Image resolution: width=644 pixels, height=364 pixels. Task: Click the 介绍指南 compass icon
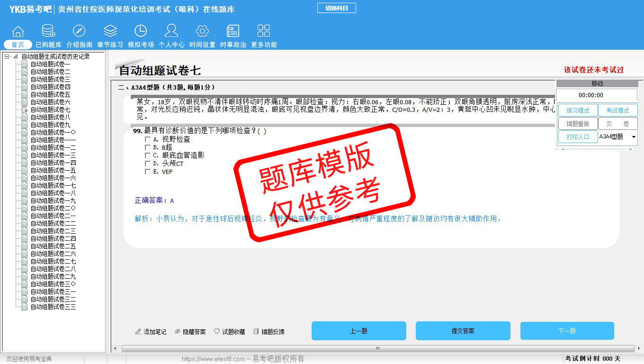point(79,31)
